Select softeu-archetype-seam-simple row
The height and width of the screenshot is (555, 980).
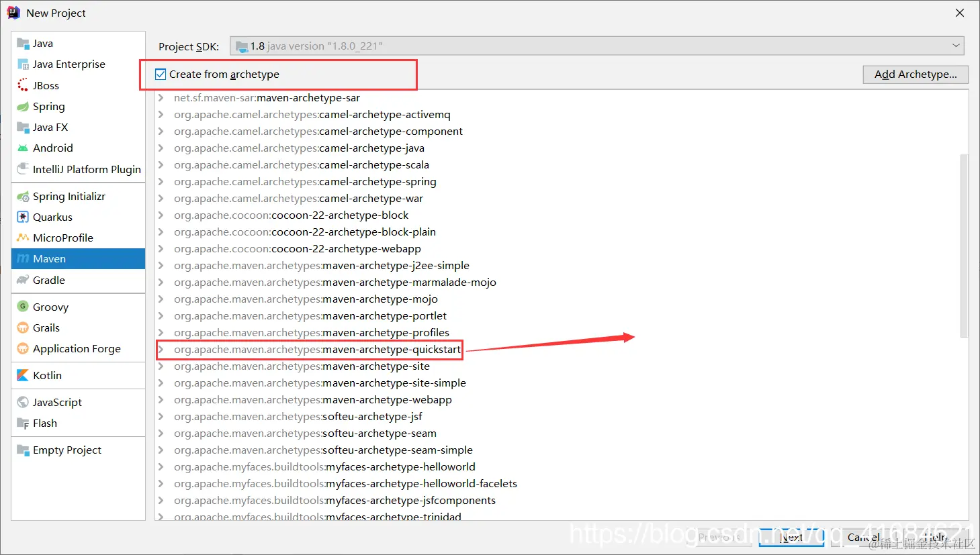point(562,450)
